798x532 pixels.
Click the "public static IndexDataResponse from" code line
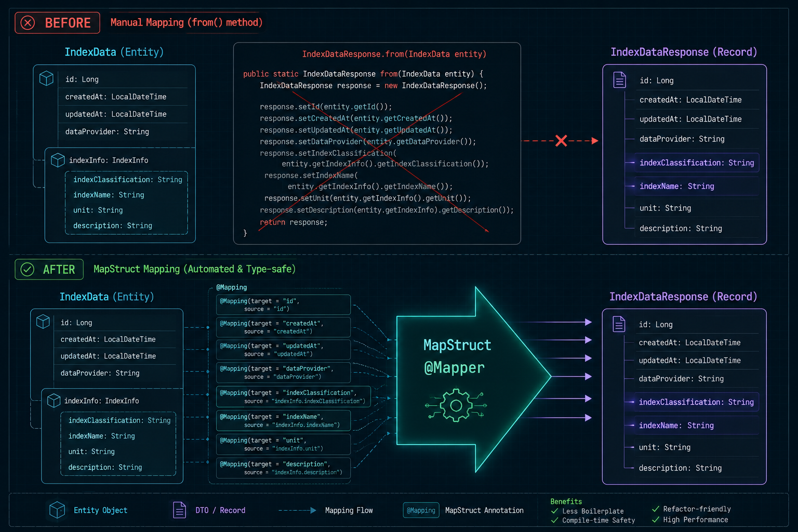(x=363, y=74)
